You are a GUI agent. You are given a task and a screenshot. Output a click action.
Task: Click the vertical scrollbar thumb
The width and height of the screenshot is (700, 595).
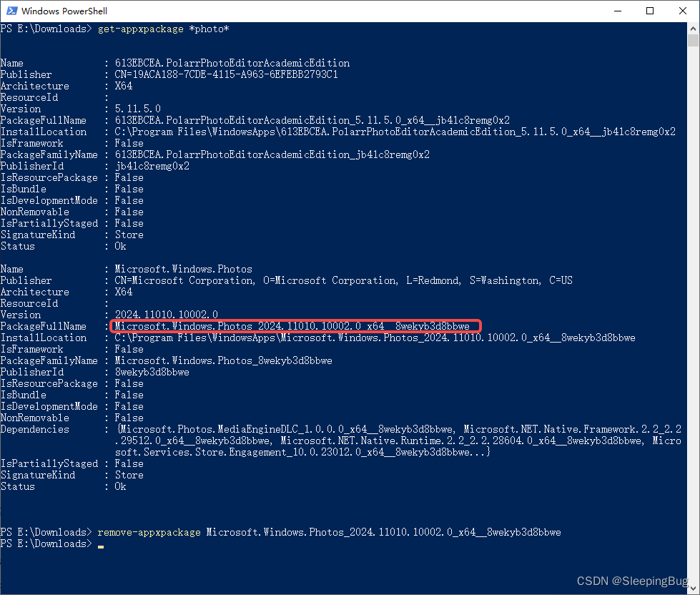(694, 41)
